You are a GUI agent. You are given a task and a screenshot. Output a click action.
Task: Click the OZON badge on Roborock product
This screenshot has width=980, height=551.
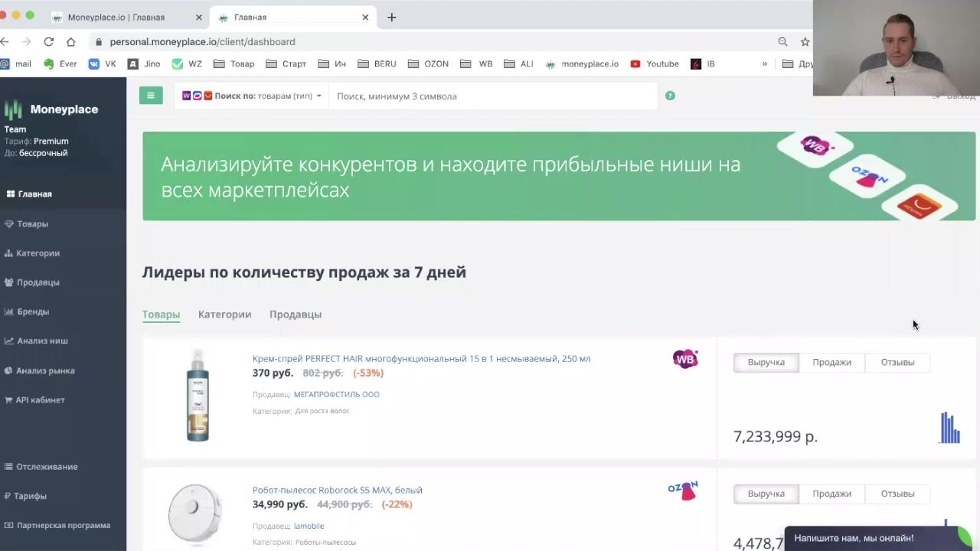coord(683,491)
